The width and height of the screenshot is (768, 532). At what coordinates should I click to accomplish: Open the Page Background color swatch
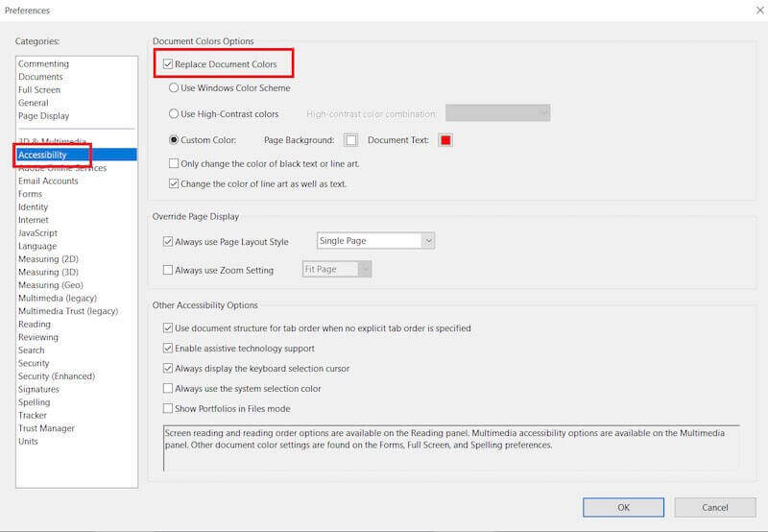350,140
